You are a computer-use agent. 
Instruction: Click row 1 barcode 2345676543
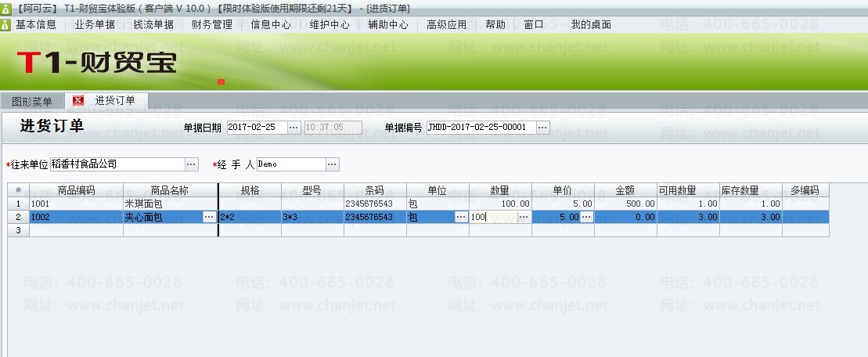coord(375,204)
